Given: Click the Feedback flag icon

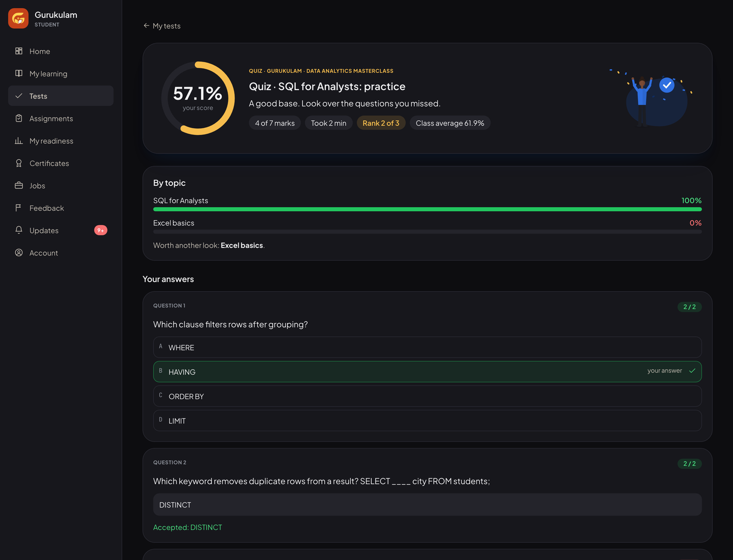Looking at the screenshot, I should coord(19,208).
